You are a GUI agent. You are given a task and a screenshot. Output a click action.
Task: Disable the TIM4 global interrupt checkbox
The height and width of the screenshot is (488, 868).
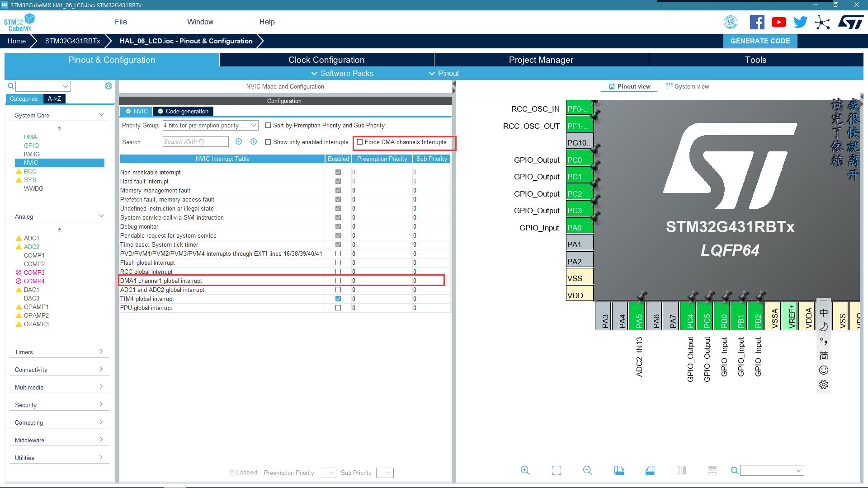click(338, 299)
